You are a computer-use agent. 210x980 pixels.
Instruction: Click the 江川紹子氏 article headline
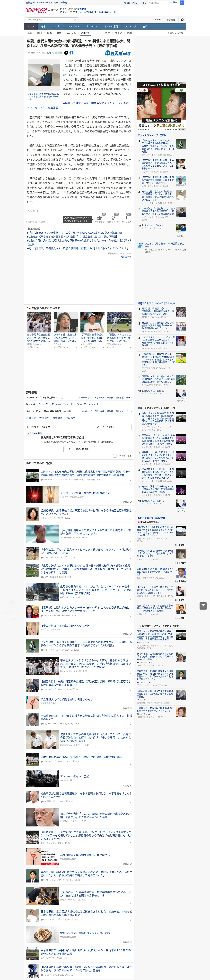(86, 512)
